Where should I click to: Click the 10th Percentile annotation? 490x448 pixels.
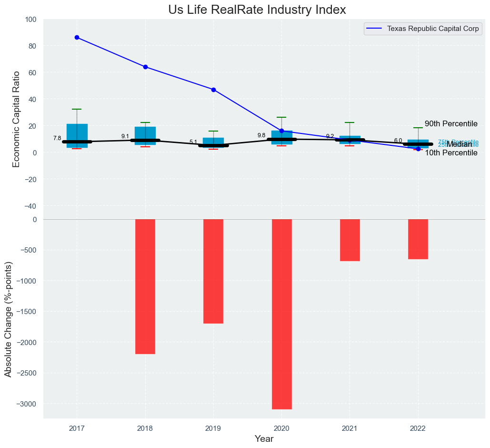click(450, 153)
